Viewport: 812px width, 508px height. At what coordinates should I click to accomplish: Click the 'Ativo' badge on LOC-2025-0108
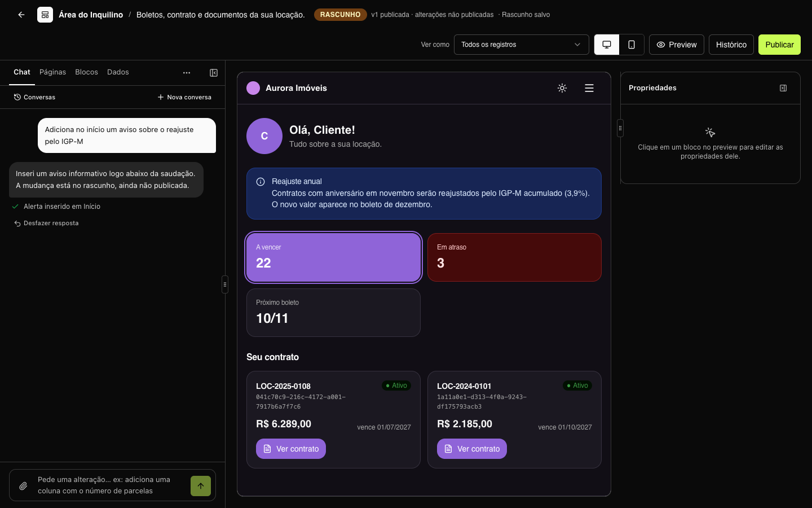click(396, 386)
